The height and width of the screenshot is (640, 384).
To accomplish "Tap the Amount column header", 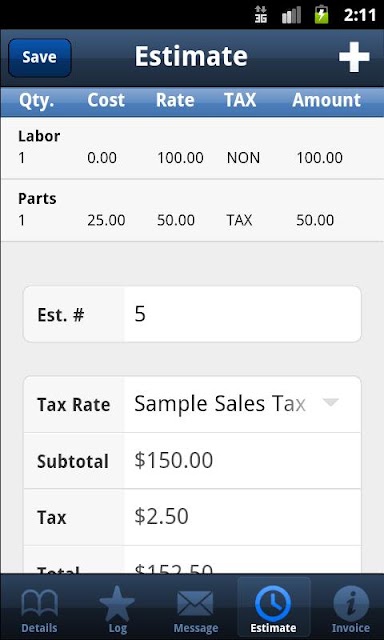I will coord(326,100).
